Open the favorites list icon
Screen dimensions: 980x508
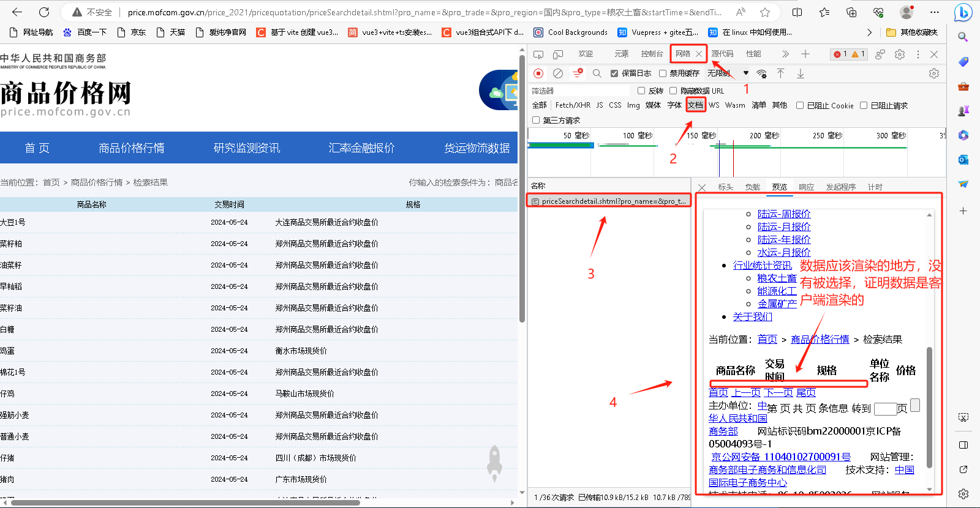(x=824, y=12)
